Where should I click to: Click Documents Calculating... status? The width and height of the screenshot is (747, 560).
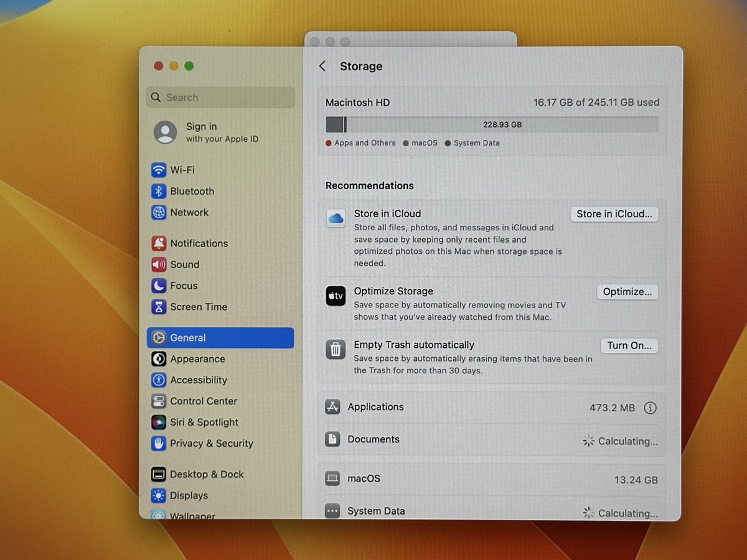(620, 441)
